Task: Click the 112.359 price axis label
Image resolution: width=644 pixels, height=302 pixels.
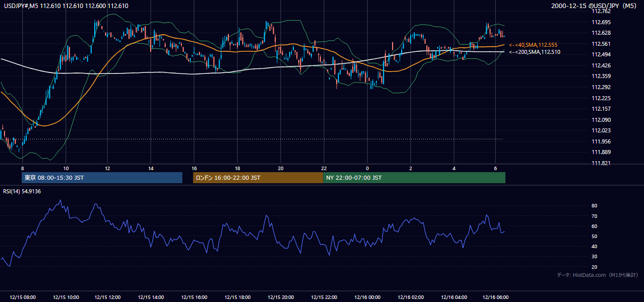Action: 601,77
